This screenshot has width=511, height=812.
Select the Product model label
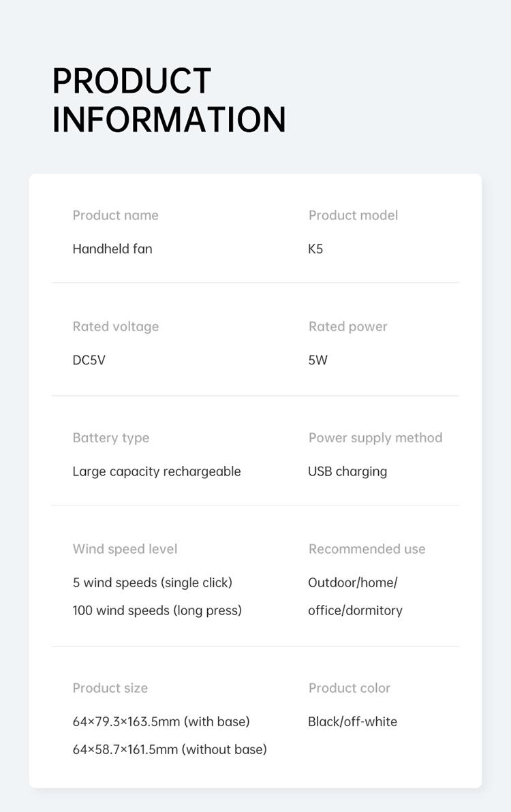tap(353, 215)
